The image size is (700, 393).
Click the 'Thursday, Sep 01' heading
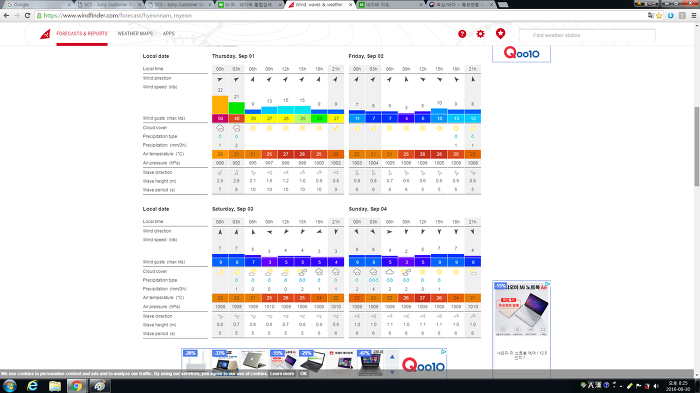[x=233, y=56]
